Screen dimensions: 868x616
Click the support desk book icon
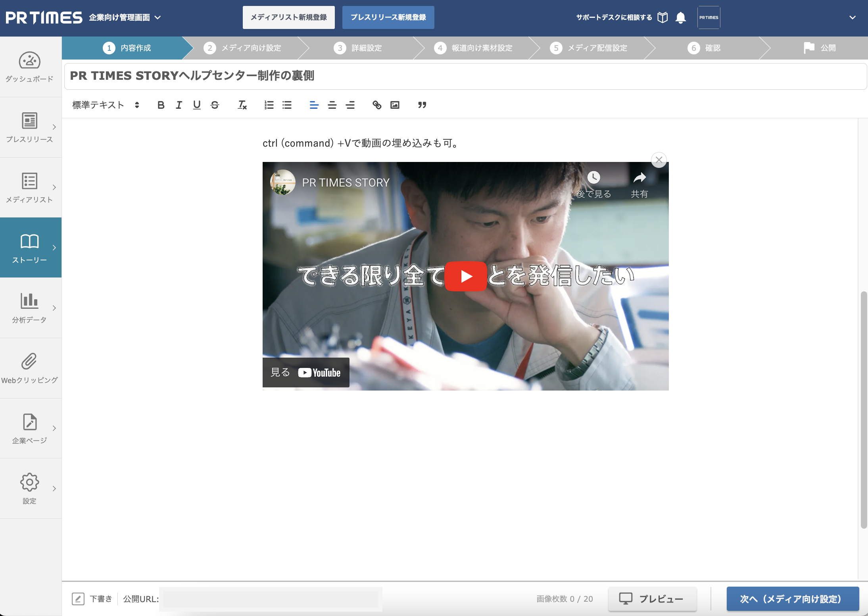point(663,17)
